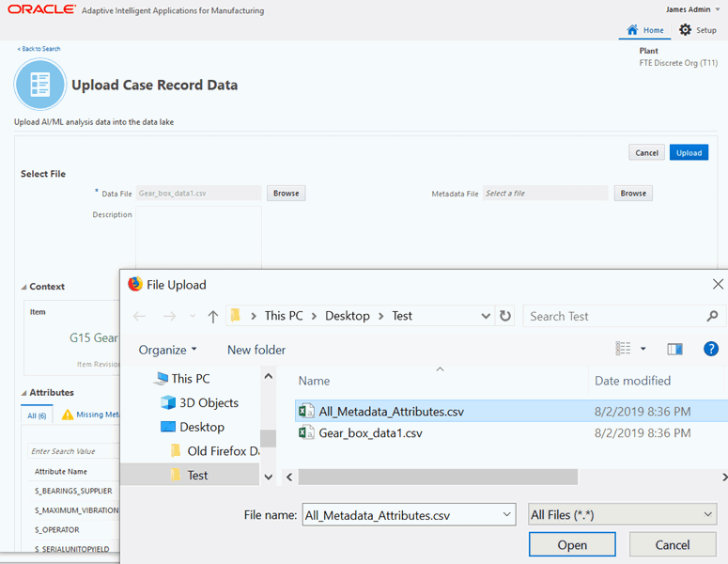Image resolution: width=728 pixels, height=564 pixels.
Task: Click the Test folder icon in tree
Action: coord(176,475)
